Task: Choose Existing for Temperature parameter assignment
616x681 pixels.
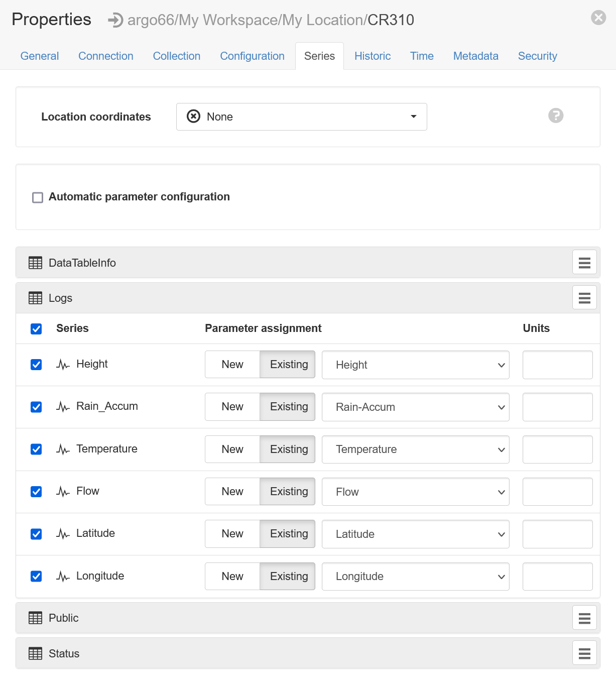Action: (288, 449)
